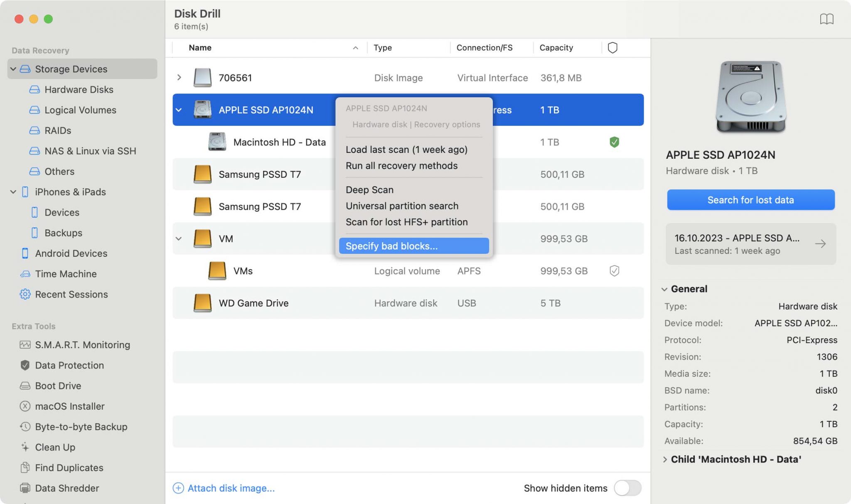Open Time Machine in sidebar

[66, 274]
